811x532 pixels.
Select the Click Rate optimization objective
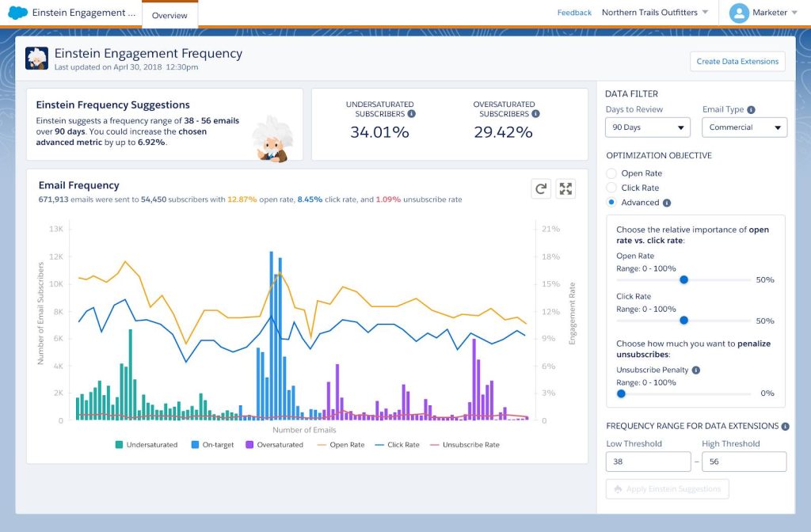coord(611,188)
